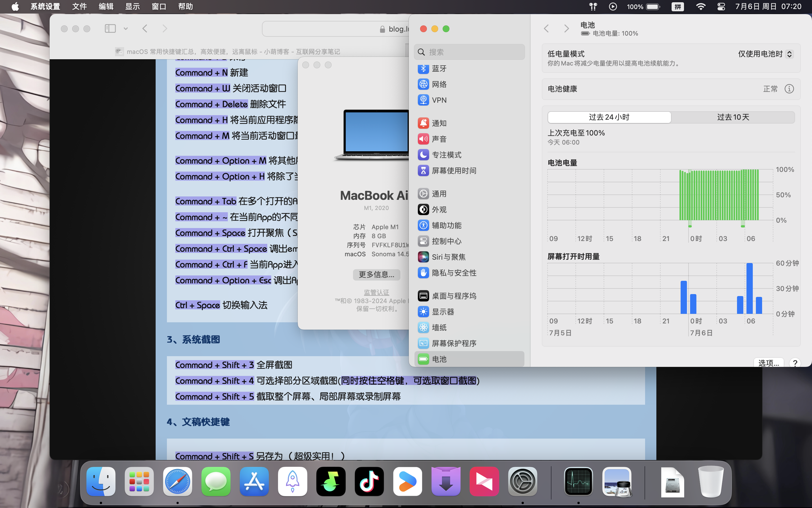Open 窗口 menu in menu bar
The image size is (812, 508).
click(x=159, y=6)
